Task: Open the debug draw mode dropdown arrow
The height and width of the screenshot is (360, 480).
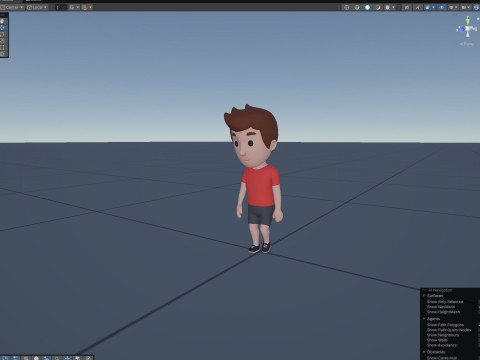Action: tap(393, 7)
